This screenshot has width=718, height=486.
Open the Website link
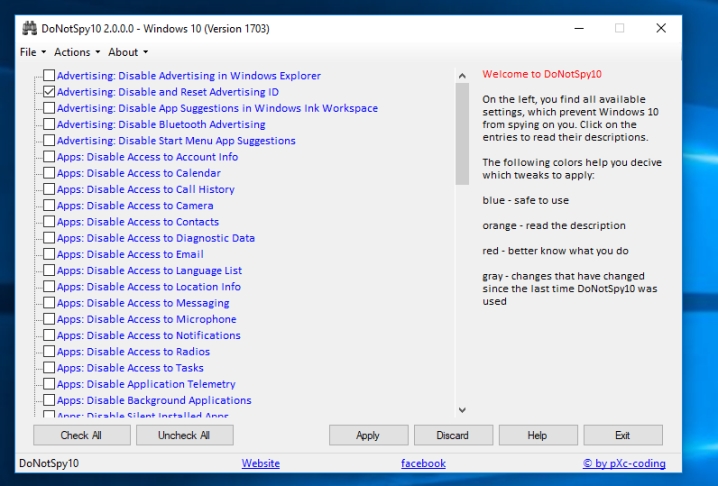point(261,464)
